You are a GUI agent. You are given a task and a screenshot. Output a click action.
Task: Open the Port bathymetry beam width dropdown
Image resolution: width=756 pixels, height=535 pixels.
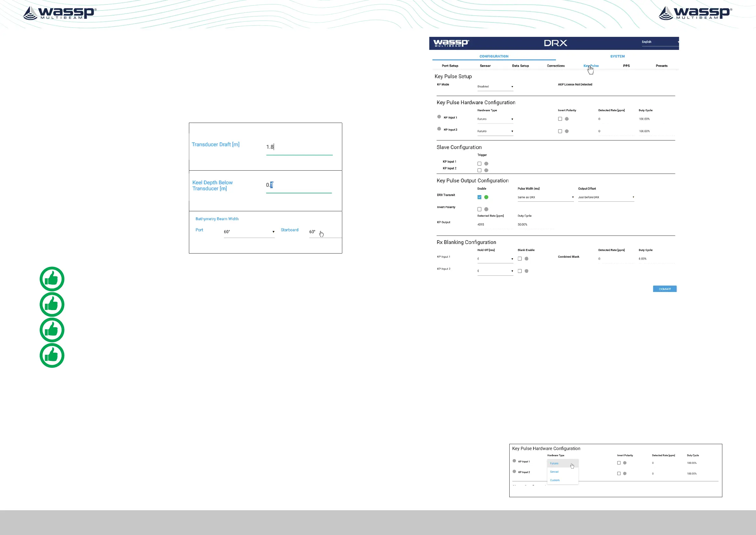click(x=249, y=232)
